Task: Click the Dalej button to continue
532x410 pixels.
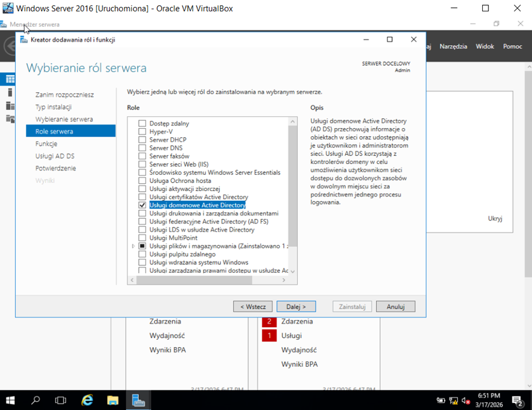Action: 296,306
